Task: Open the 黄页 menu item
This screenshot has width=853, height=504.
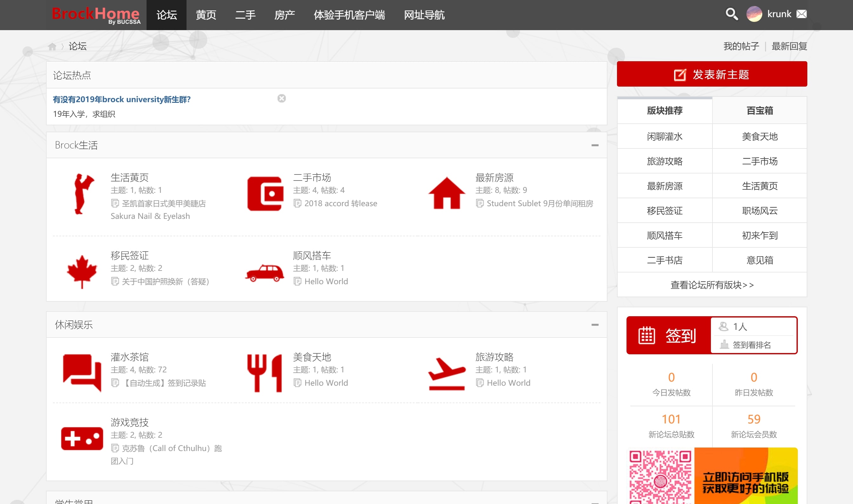Action: tap(206, 15)
